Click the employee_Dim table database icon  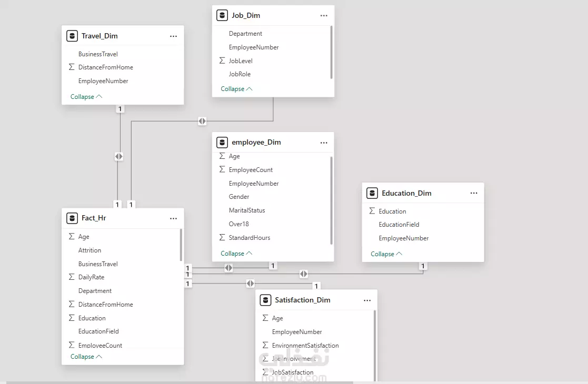(222, 143)
